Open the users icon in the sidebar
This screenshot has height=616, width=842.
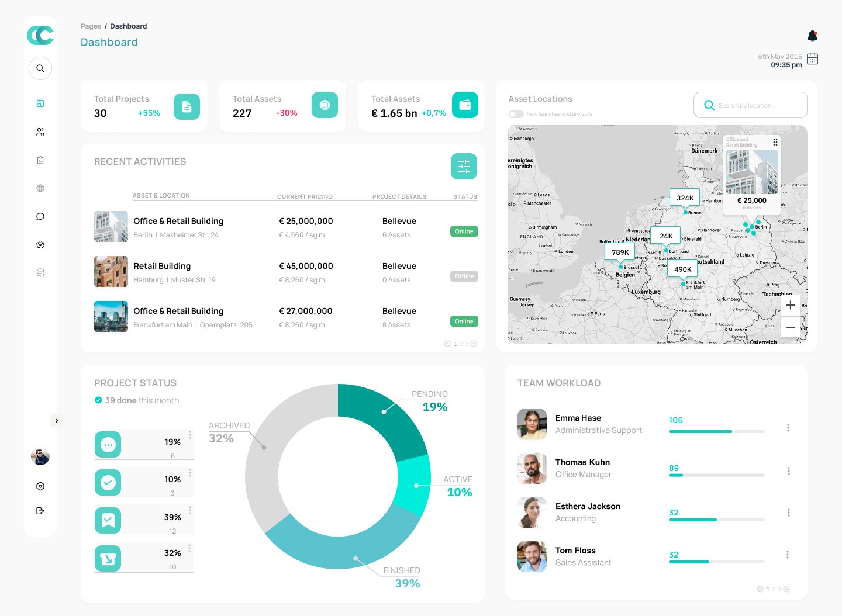click(40, 132)
